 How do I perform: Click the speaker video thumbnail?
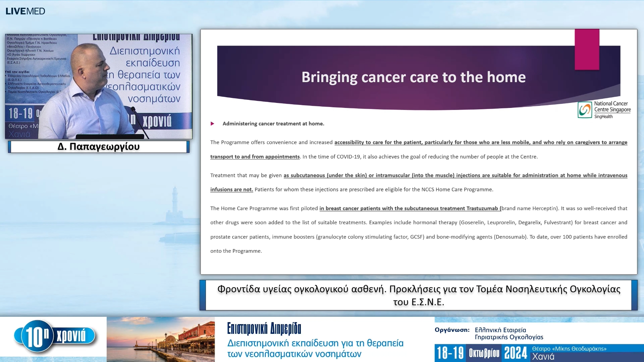coord(99,86)
